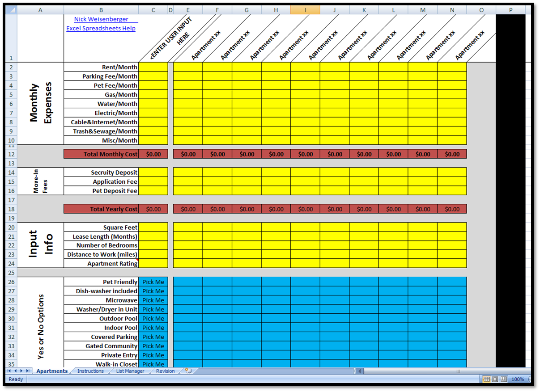Select the Apartments sheet tab
Screen dimensions: 540x392
[x=51, y=371]
